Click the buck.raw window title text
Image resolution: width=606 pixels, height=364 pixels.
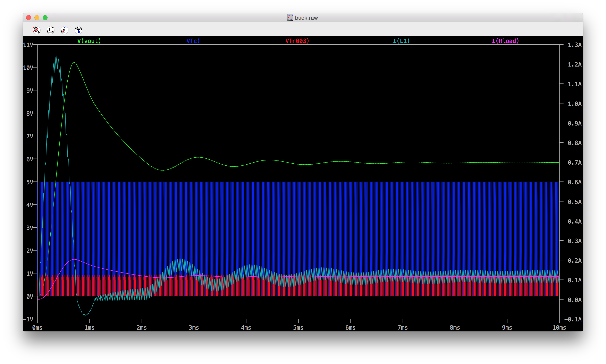pyautogui.click(x=306, y=18)
